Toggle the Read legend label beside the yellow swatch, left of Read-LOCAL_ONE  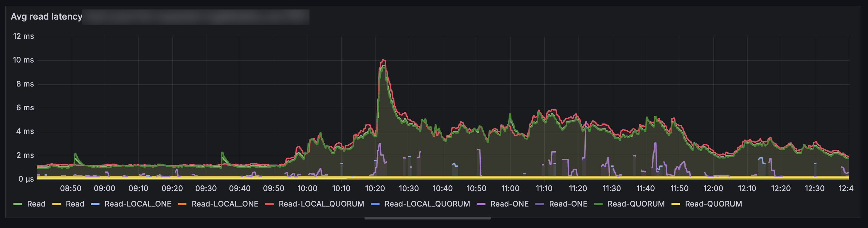75,204
